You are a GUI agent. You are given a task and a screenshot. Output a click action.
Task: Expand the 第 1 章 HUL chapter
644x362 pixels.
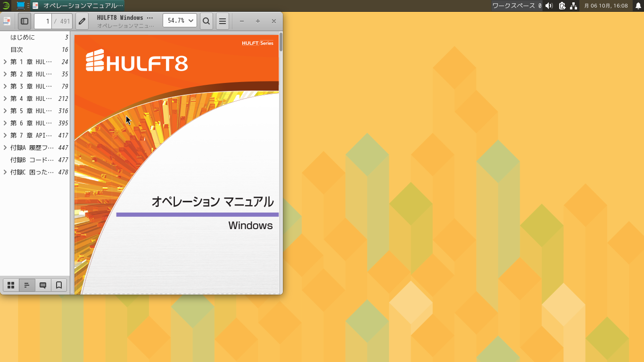coord(5,61)
